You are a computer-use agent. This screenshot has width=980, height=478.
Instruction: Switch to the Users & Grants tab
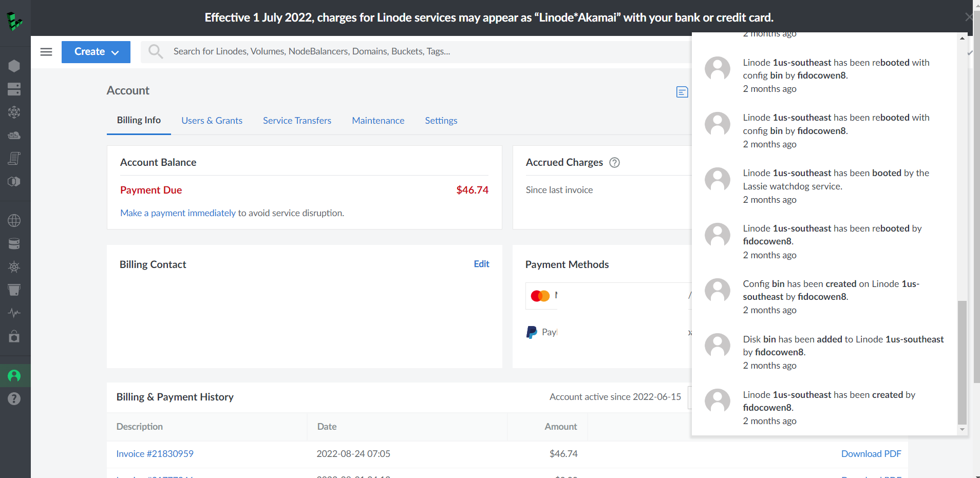click(212, 121)
